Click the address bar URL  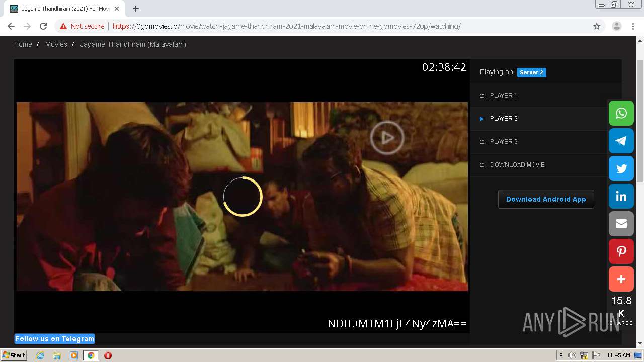286,26
